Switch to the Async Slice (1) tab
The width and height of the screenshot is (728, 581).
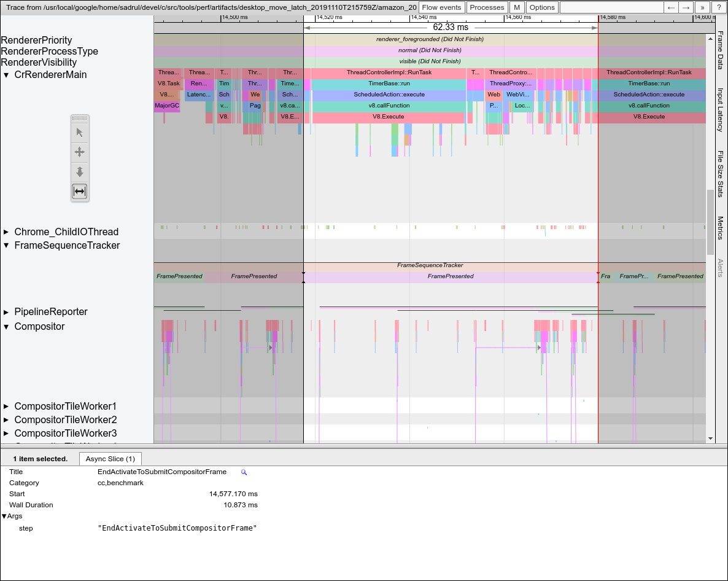point(110,459)
